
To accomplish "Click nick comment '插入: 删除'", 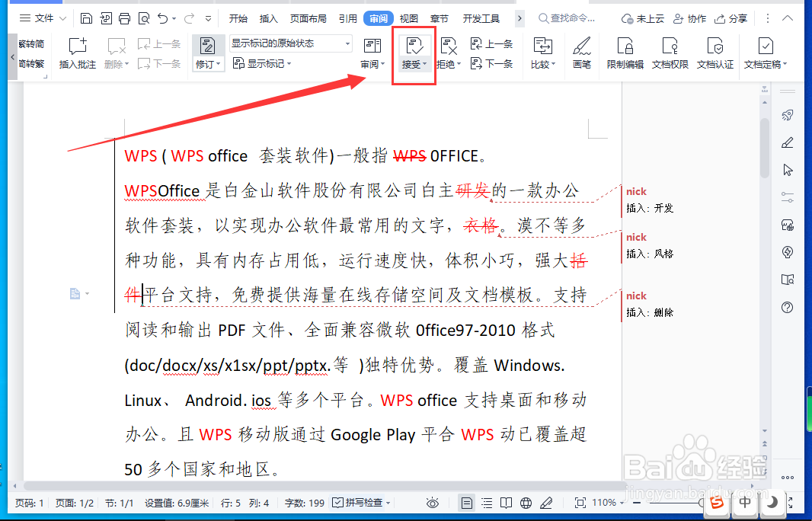I will [650, 312].
